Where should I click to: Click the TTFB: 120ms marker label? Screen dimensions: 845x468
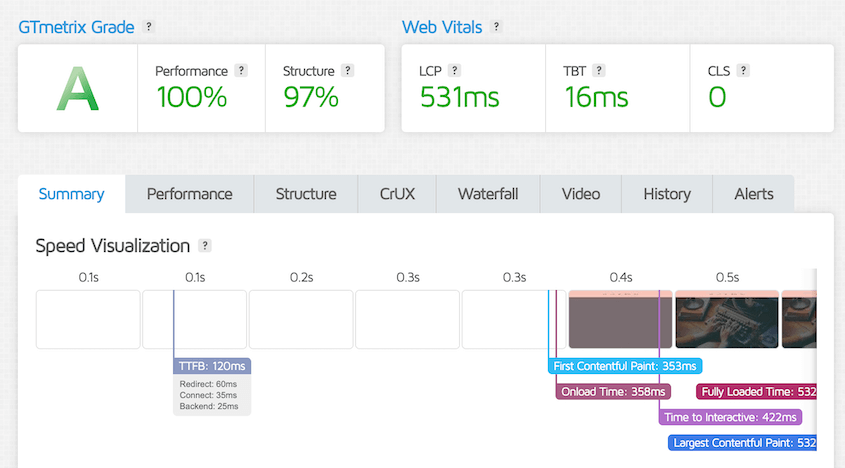coord(212,366)
